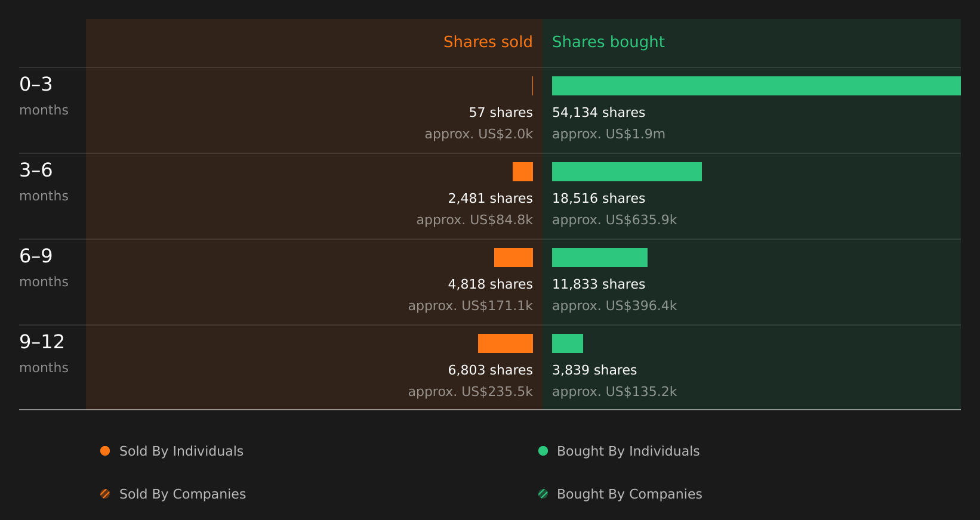Click the 0–3 months green bought bar
The width and height of the screenshot is (980, 520).
pos(756,86)
